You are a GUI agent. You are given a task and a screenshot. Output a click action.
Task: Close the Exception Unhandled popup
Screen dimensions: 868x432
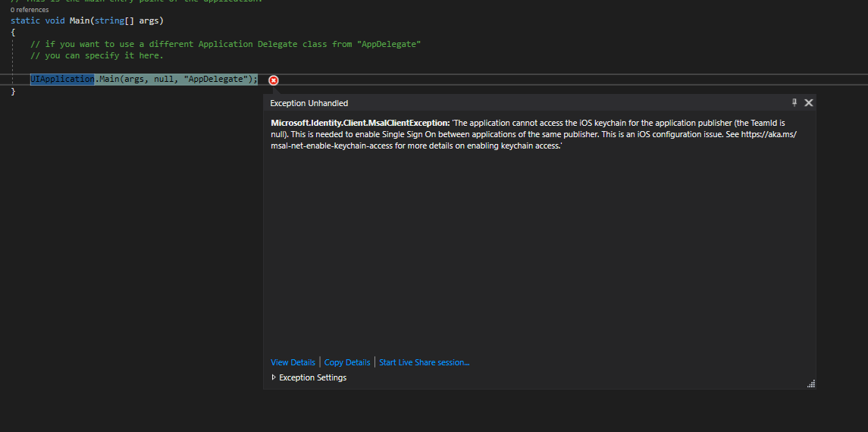coord(809,102)
